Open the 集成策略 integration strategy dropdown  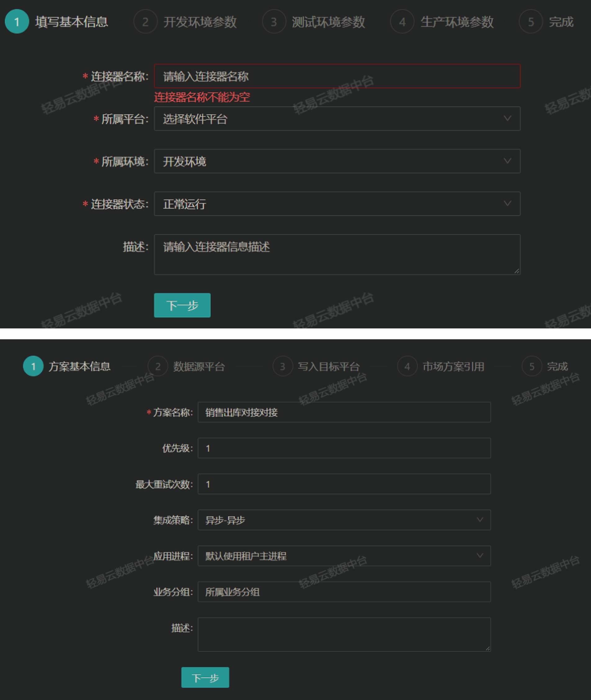[343, 520]
